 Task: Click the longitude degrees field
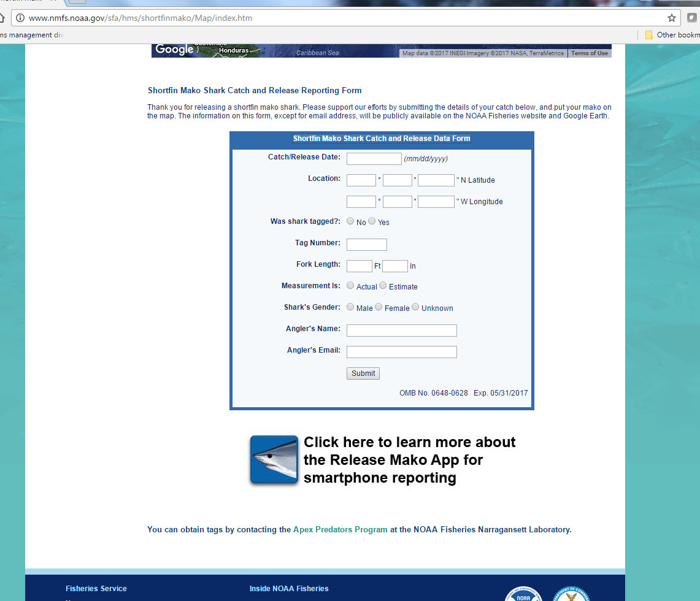coord(361,202)
